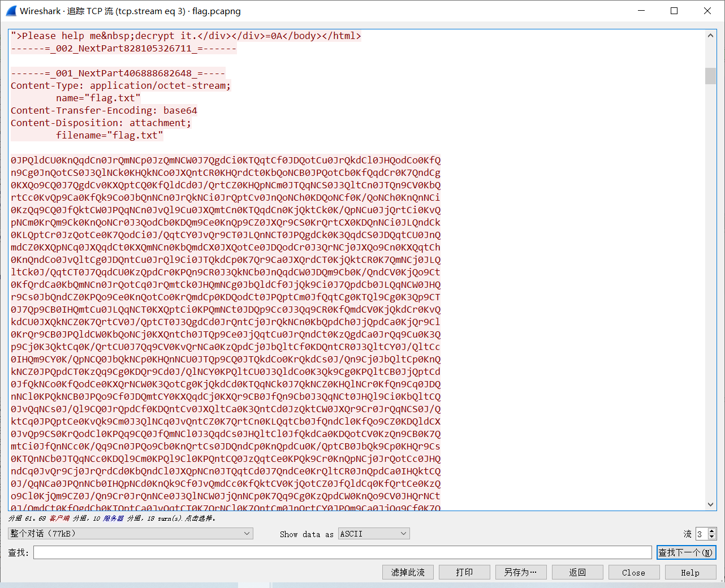
Task: Click the Close button of the dialog
Action: (634, 572)
